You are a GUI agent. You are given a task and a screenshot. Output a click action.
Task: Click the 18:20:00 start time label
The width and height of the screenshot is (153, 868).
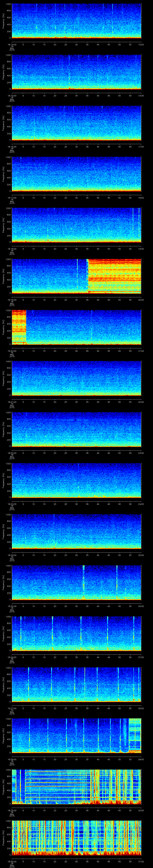coord(12,351)
